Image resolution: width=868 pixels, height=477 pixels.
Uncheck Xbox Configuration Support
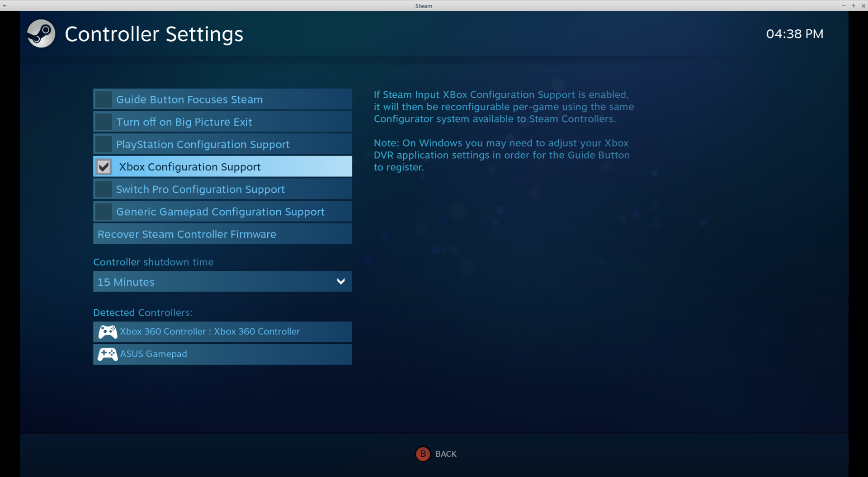pyautogui.click(x=104, y=167)
